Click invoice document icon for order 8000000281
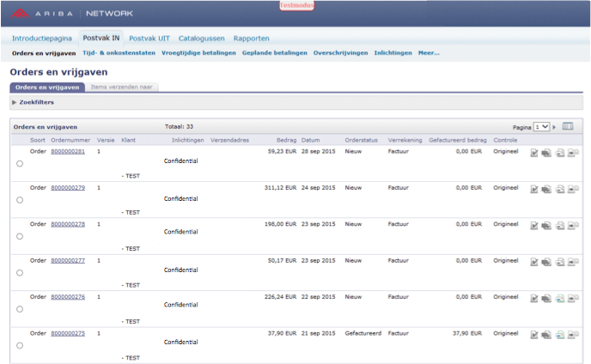 (x=560, y=153)
